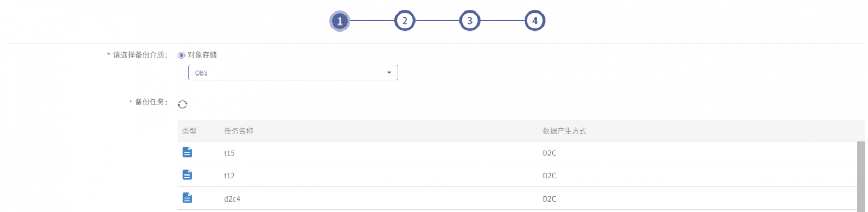Select the t15 task row
The height and width of the screenshot is (212, 868).
[517, 153]
